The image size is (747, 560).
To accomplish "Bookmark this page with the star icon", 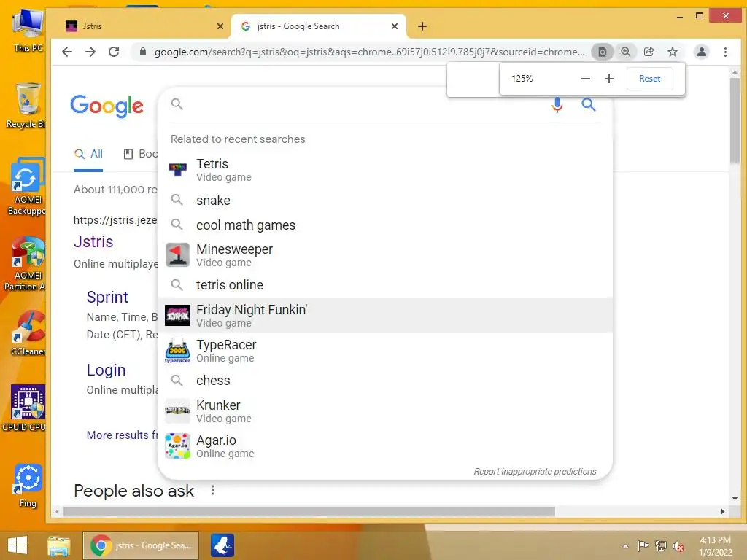I will click(x=672, y=52).
